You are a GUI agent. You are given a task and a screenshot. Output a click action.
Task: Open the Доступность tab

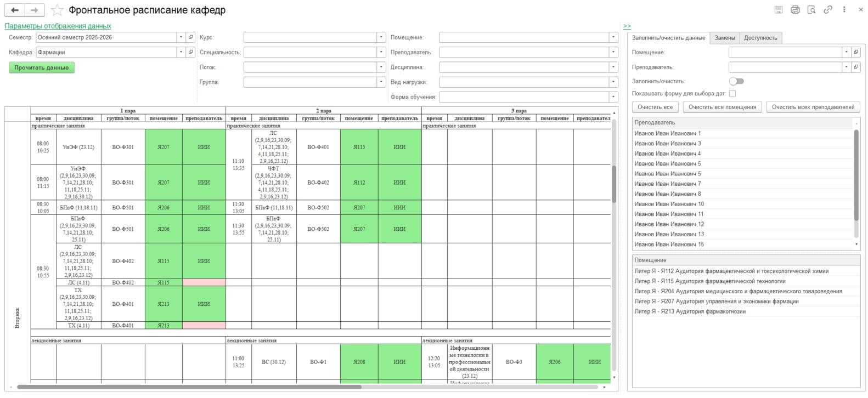tap(760, 38)
